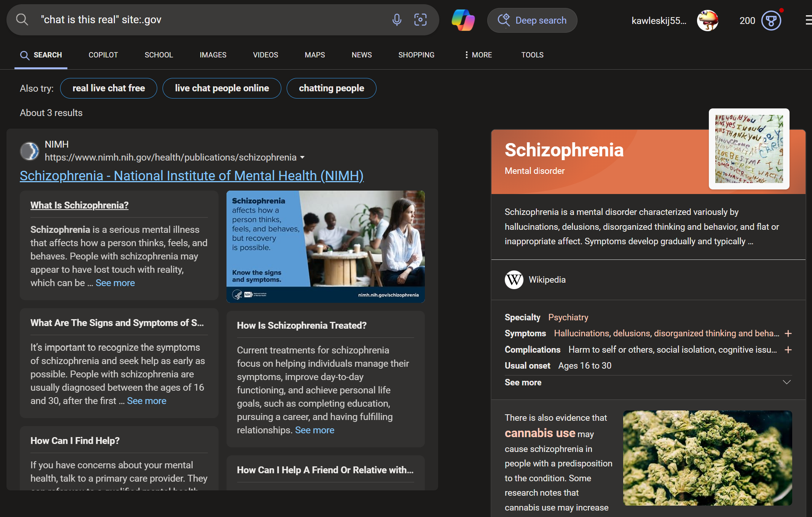
Task: Click the Schizophrenia title in knowledge panel
Action: click(x=564, y=150)
